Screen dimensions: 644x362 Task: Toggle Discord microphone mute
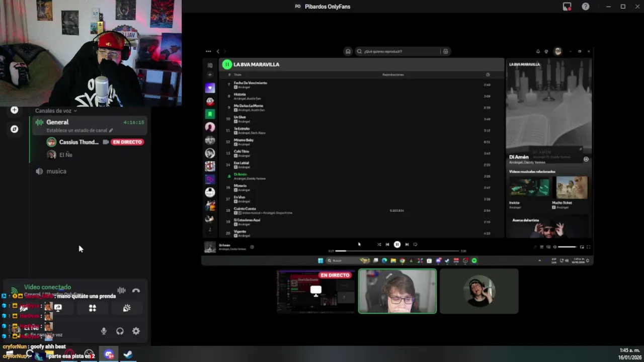104,331
